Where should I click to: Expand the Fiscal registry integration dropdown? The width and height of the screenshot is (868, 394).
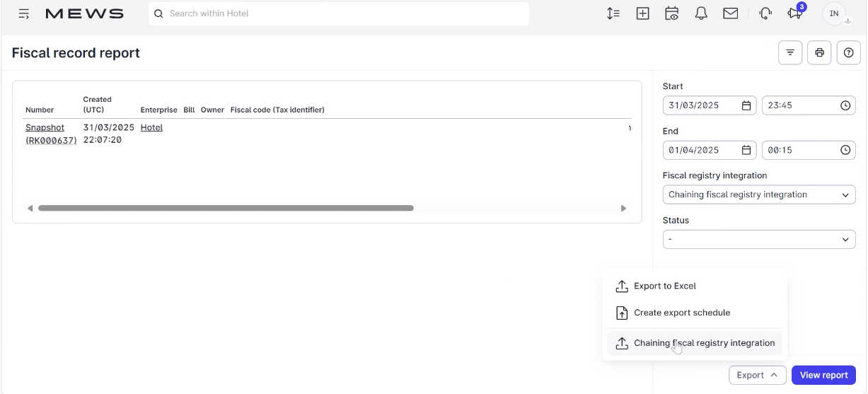(759, 195)
